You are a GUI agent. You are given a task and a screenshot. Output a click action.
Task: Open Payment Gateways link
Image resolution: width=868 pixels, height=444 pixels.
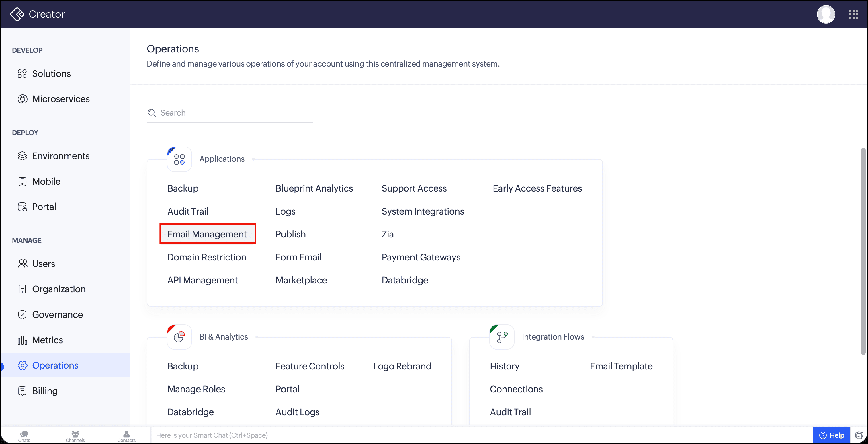(421, 257)
